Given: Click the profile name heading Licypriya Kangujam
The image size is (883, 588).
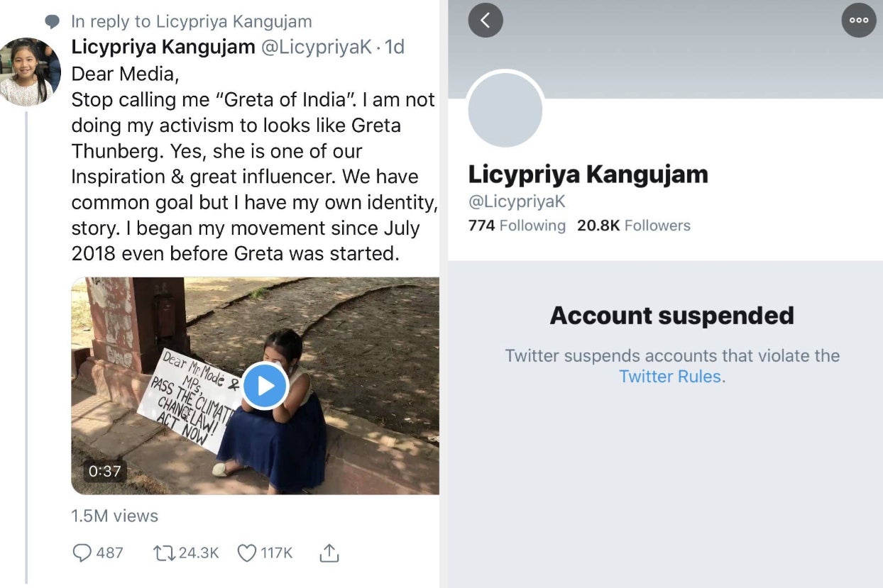Looking at the screenshot, I should (588, 174).
